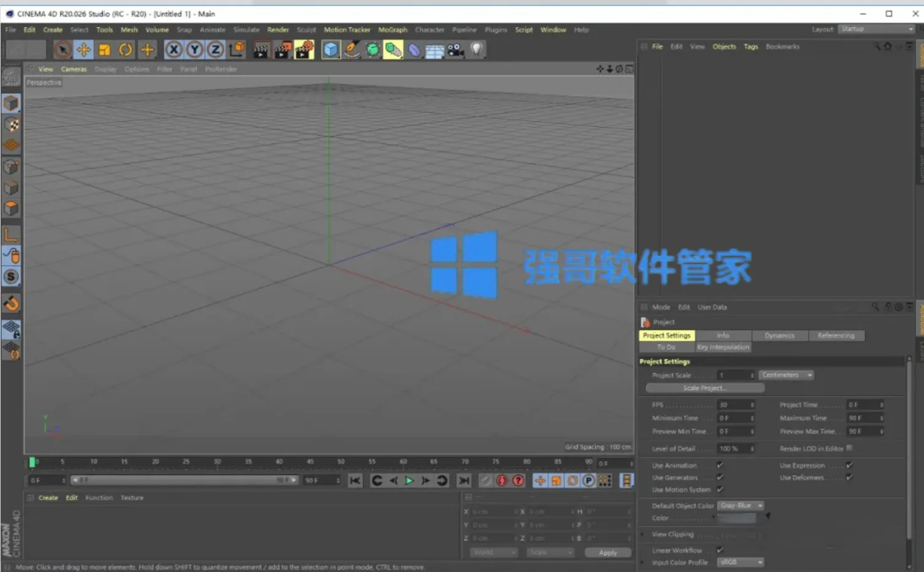924x572 pixels.
Task: Select the Move tool
Action: coord(83,50)
